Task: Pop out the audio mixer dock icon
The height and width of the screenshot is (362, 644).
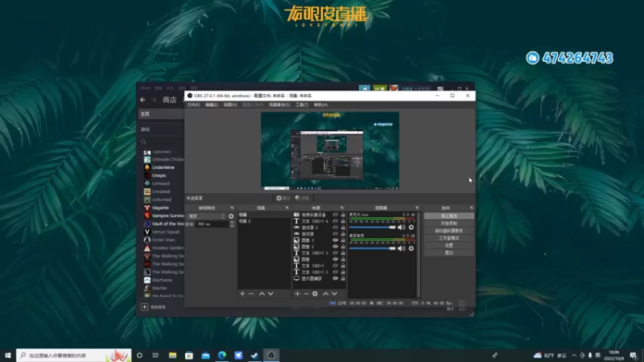Action: [417, 208]
